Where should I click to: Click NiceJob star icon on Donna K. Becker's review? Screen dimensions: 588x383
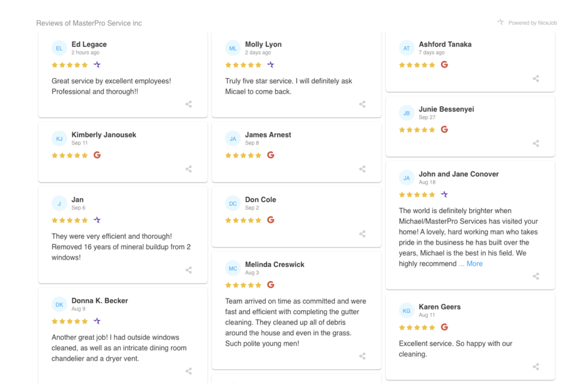pos(97,321)
